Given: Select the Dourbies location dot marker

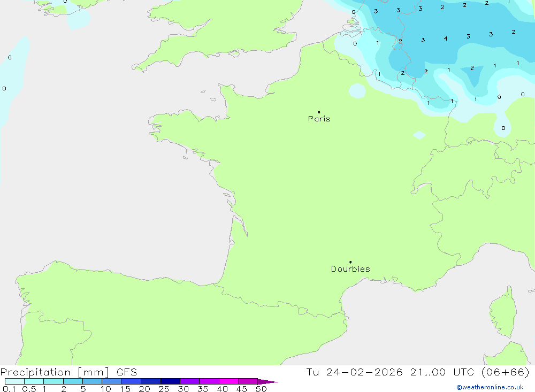Looking at the screenshot, I should (x=350, y=262).
